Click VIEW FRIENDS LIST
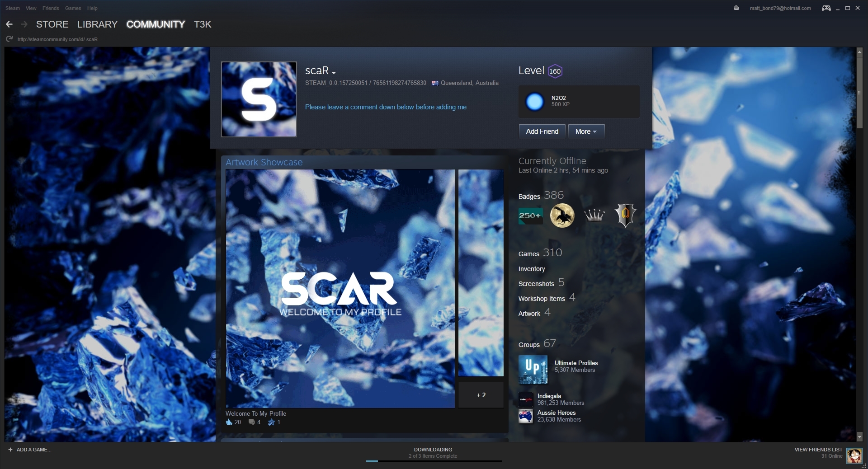The height and width of the screenshot is (469, 868). tap(818, 450)
